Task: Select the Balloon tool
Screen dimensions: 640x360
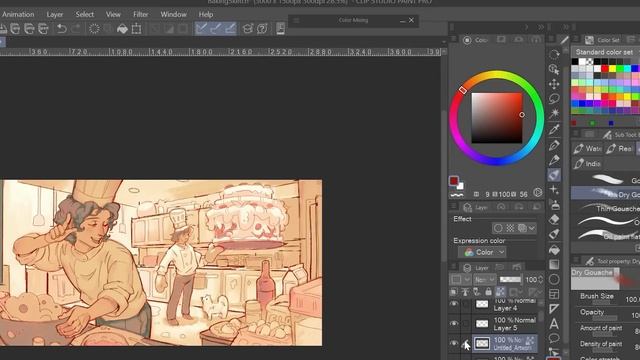Action: (554, 338)
